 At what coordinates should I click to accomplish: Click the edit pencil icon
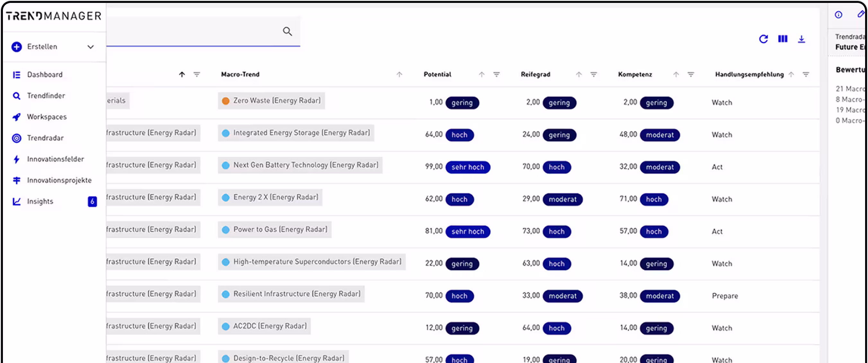click(861, 14)
